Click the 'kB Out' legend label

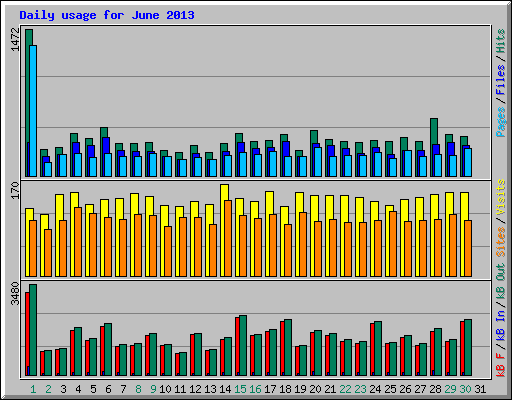pos(501,282)
